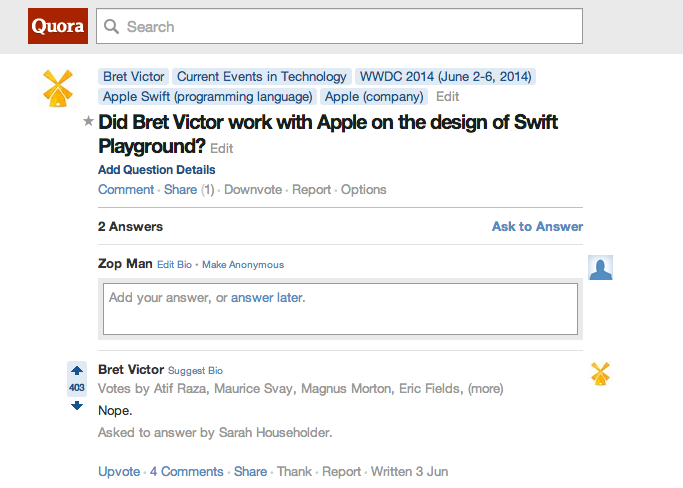This screenshot has height=488, width=683.
Task: Click the Written 3 Jun timestamp
Action: point(409,471)
